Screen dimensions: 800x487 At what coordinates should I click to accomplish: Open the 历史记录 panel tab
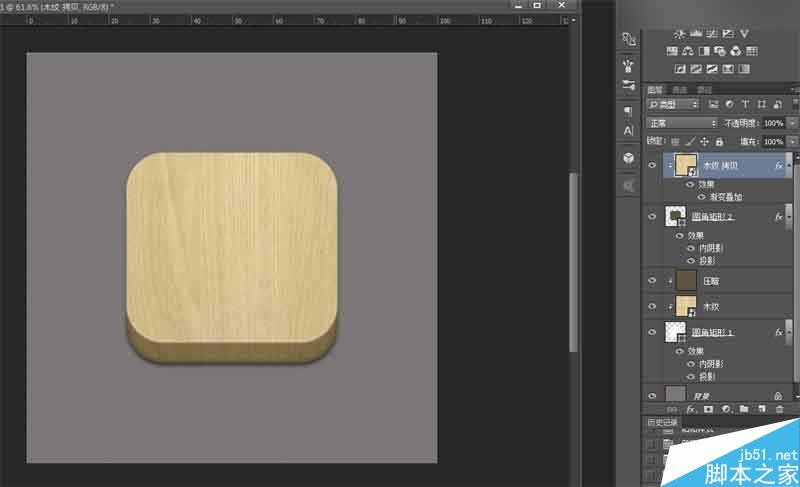(x=662, y=423)
